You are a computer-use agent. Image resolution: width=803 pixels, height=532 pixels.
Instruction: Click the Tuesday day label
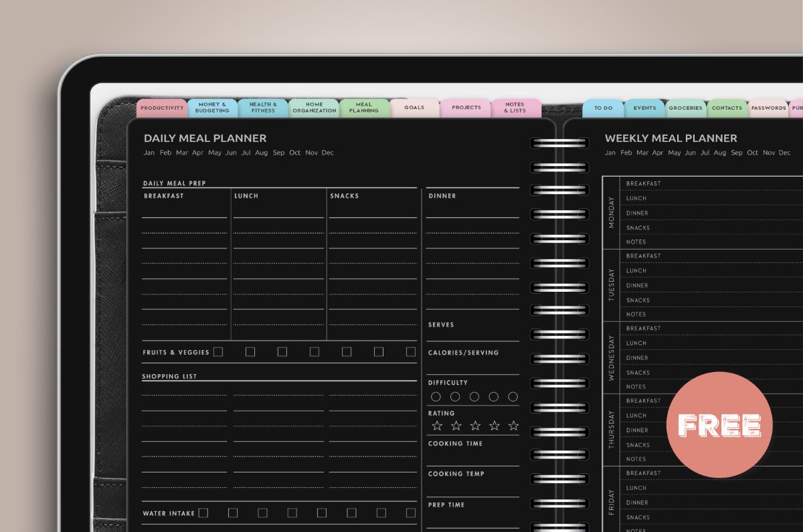(x=611, y=285)
